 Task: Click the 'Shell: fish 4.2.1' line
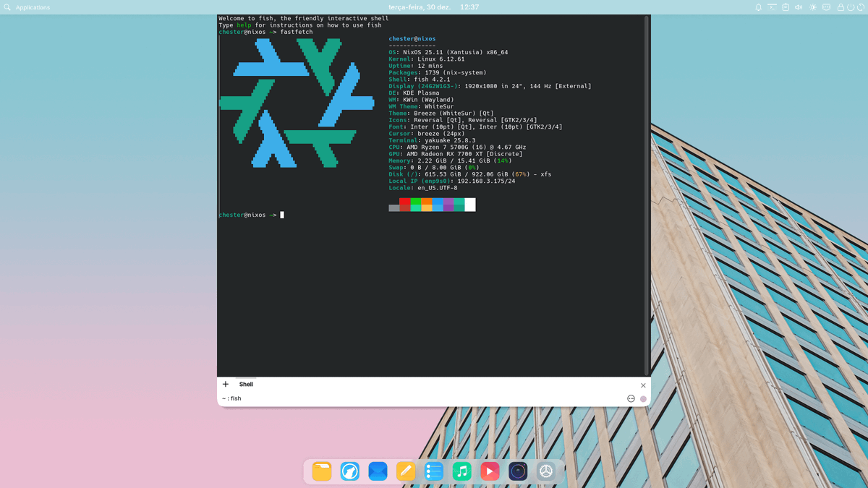(x=420, y=80)
